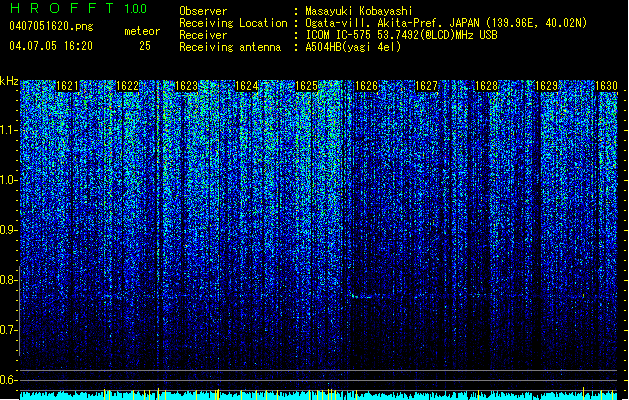The image size is (629, 400).
Task: Click the 1628 time marker
Action: coord(486,86)
